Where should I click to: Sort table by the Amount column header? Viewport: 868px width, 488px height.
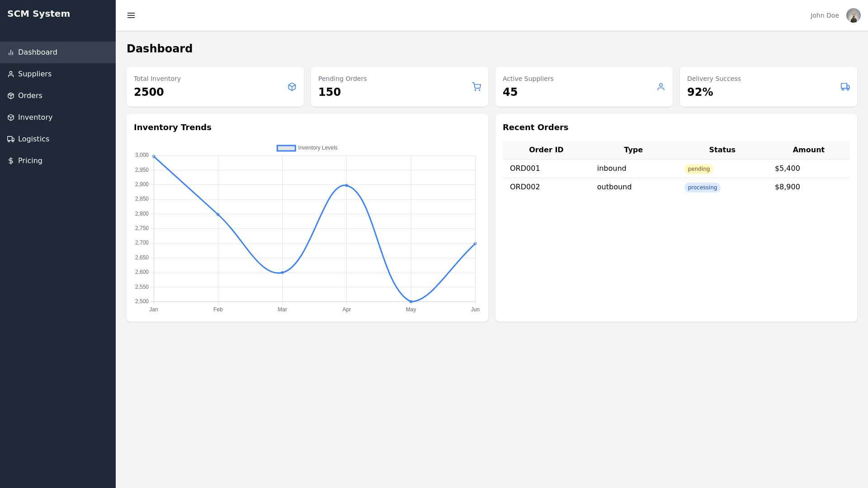809,150
